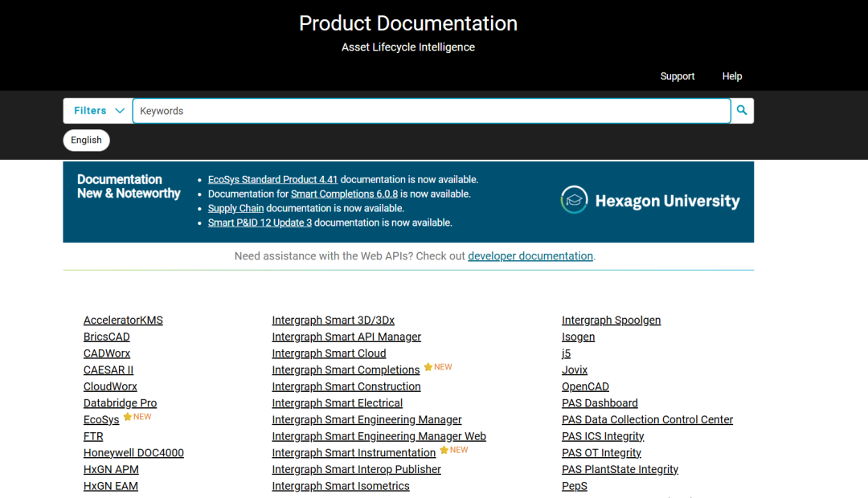
Task: Open FTR documentation
Action: point(93,436)
